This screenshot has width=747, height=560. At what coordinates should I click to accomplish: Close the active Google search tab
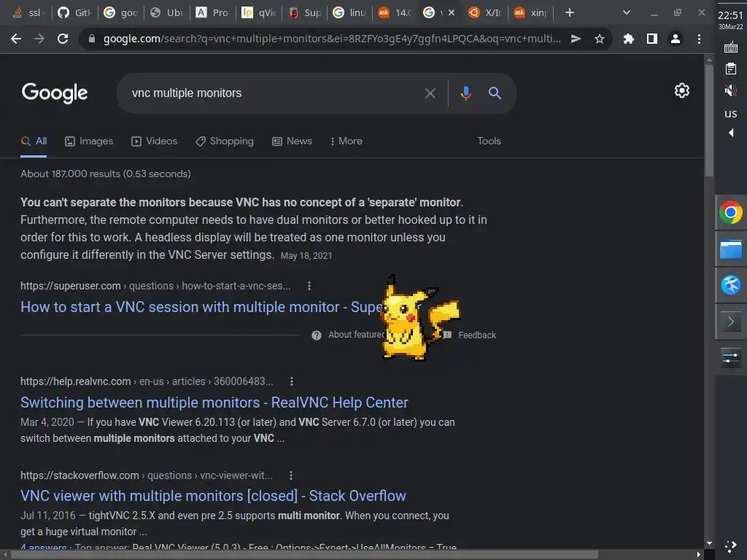point(452,13)
